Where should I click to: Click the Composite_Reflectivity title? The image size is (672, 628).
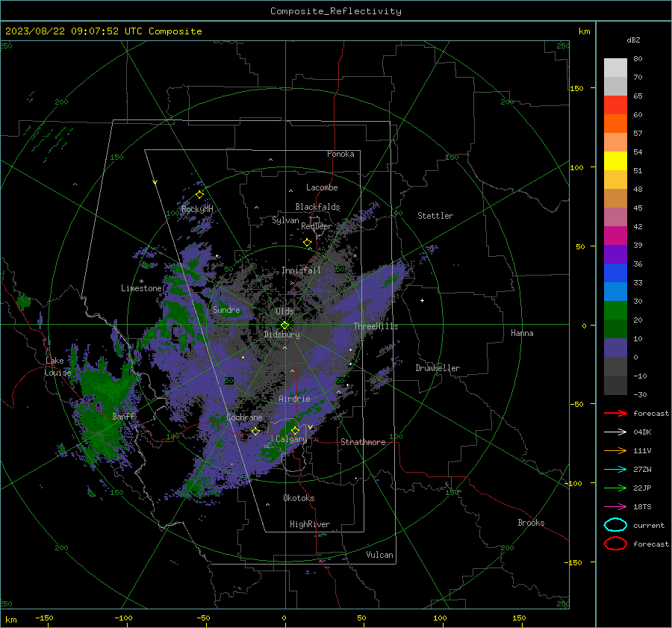point(336,11)
